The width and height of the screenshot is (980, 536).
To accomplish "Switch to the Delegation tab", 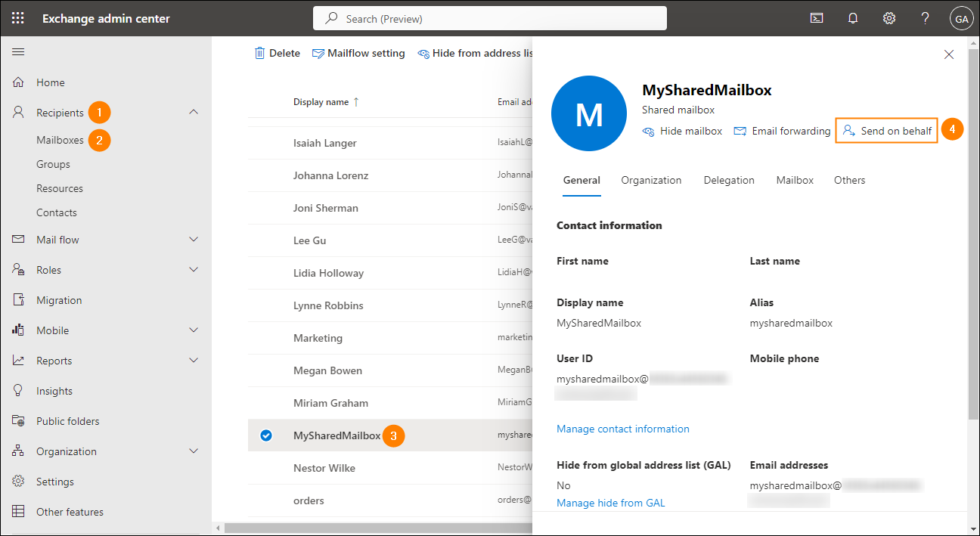I will (x=729, y=181).
